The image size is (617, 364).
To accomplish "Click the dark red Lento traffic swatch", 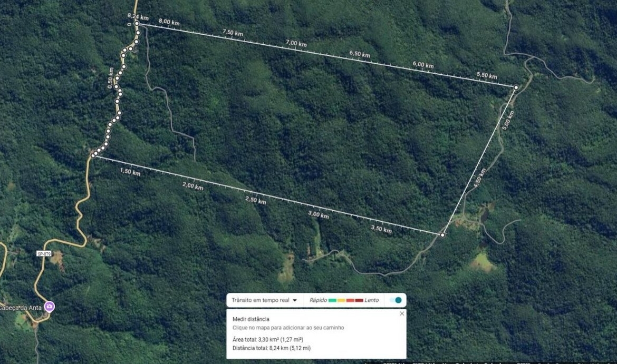I will pyautogui.click(x=359, y=301).
